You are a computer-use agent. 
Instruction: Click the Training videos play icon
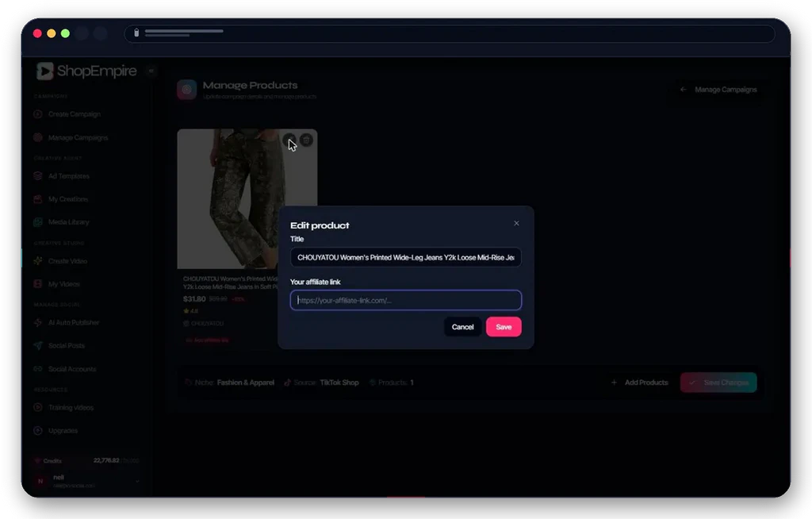tap(38, 408)
